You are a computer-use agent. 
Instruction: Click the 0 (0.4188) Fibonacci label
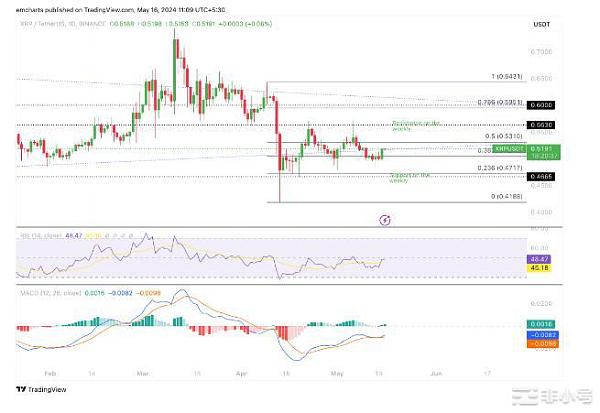pos(507,196)
